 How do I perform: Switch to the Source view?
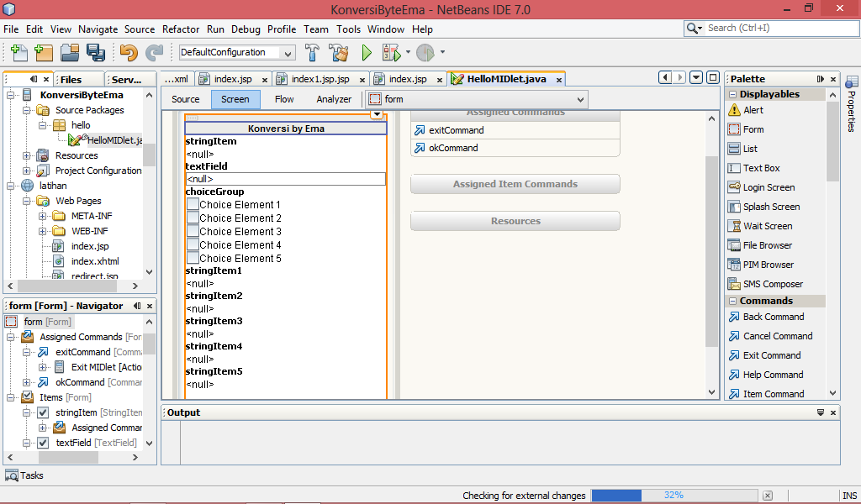pyautogui.click(x=186, y=99)
